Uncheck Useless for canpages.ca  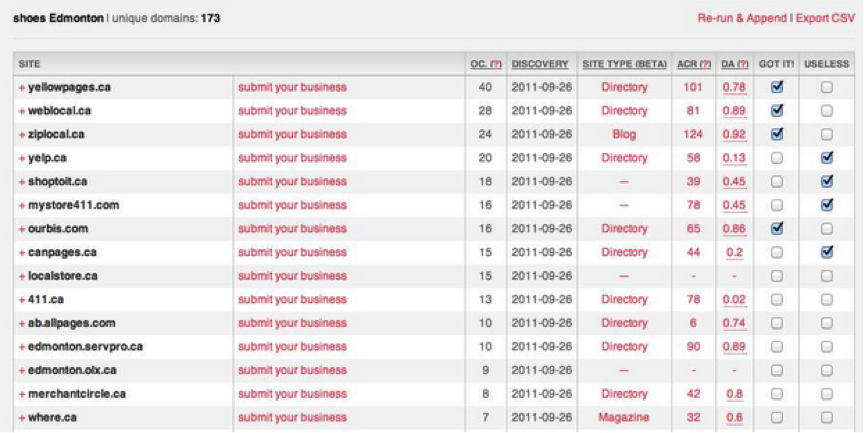coord(827,252)
